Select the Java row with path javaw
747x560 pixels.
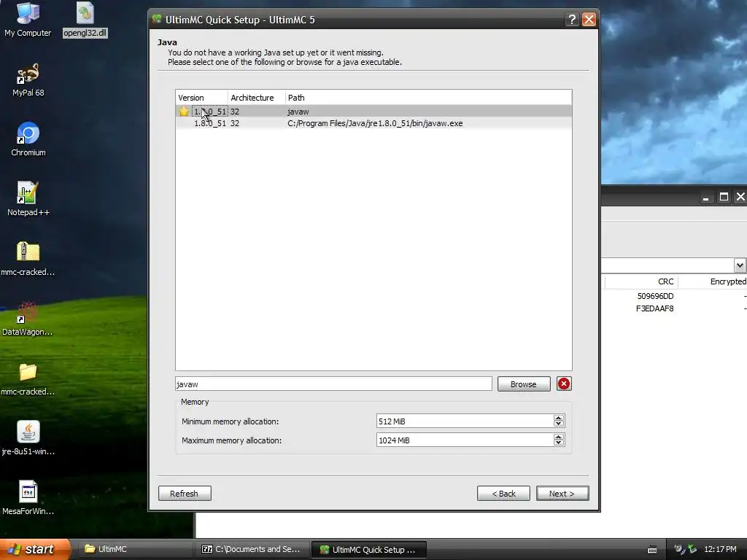click(x=373, y=112)
